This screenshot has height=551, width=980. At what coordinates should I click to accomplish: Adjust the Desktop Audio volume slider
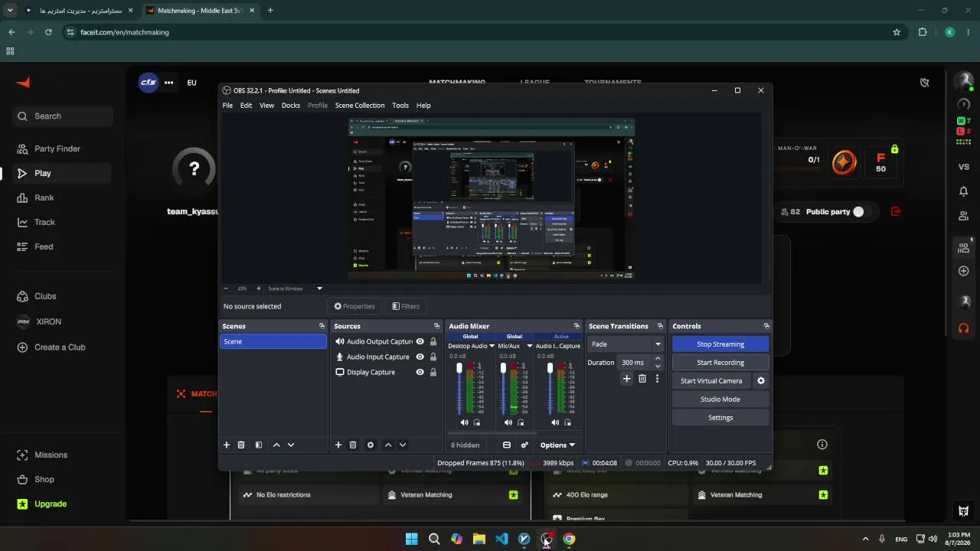coord(459,390)
